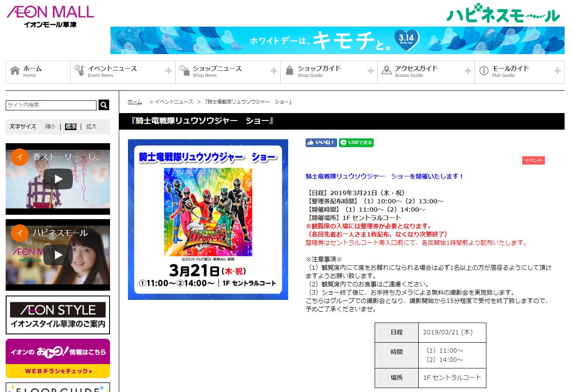
Task: Click ホーム breadcrumb link
Action: (x=135, y=102)
